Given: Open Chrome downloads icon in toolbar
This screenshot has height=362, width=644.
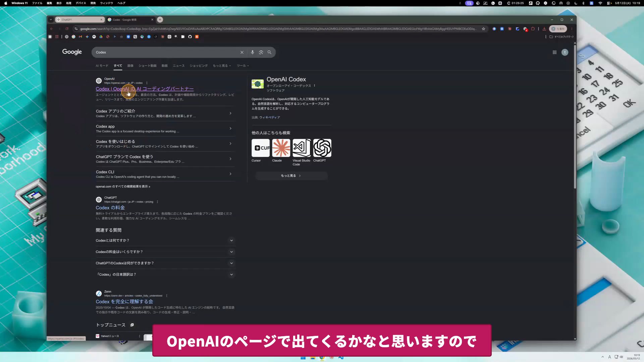Looking at the screenshot, I should tap(544, 29).
